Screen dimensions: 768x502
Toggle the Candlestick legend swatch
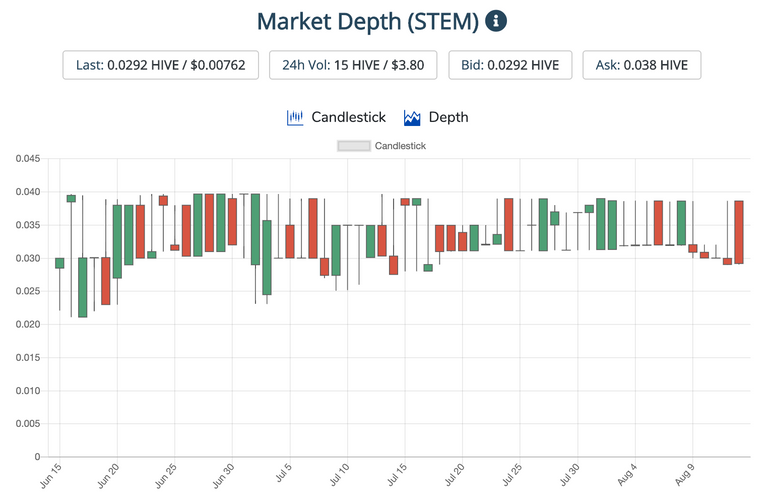point(354,146)
